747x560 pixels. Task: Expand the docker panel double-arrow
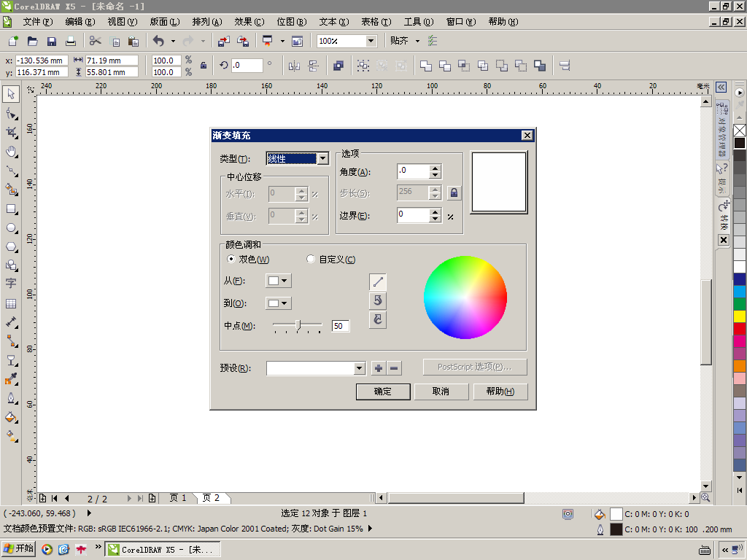(x=721, y=87)
